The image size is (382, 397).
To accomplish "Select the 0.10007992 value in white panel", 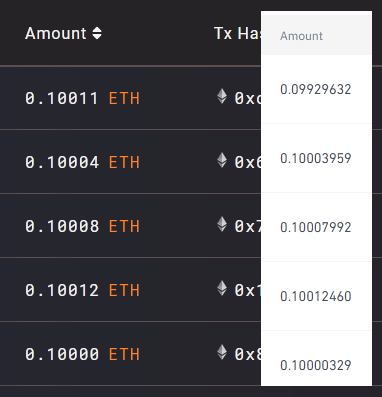I will pyautogui.click(x=316, y=227).
